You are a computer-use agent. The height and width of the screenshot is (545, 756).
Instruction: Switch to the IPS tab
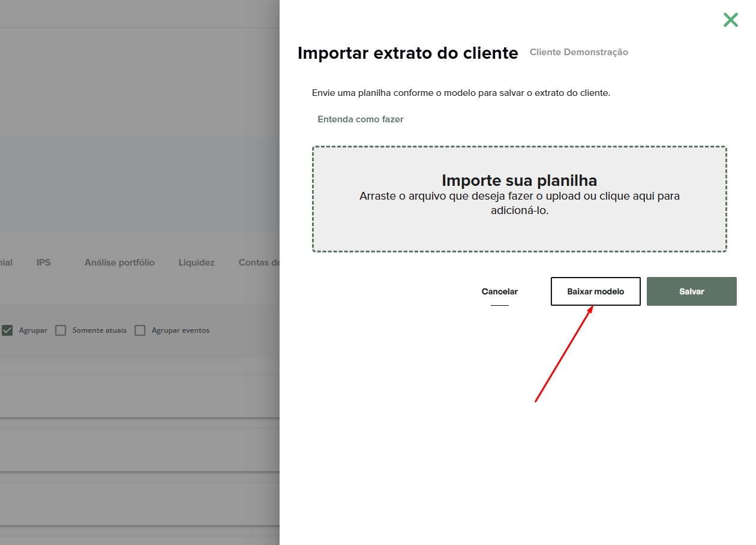pos(44,263)
